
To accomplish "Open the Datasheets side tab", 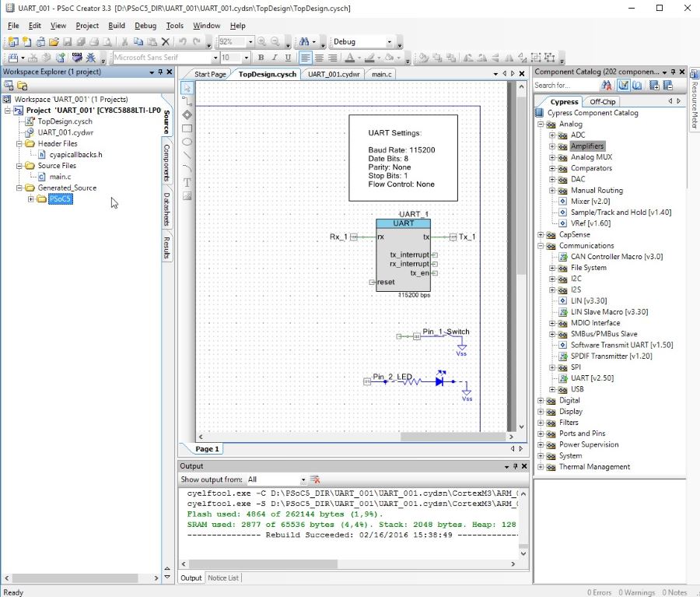I will (166, 209).
